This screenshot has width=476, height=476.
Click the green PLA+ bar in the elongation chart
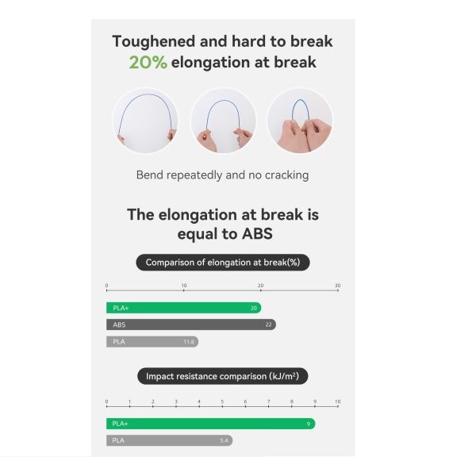pos(182,308)
